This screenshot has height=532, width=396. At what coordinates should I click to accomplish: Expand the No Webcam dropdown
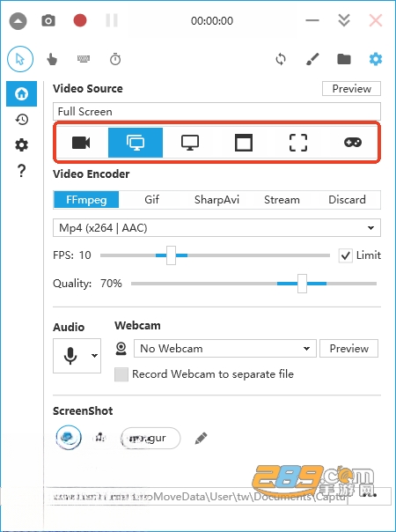225,349
